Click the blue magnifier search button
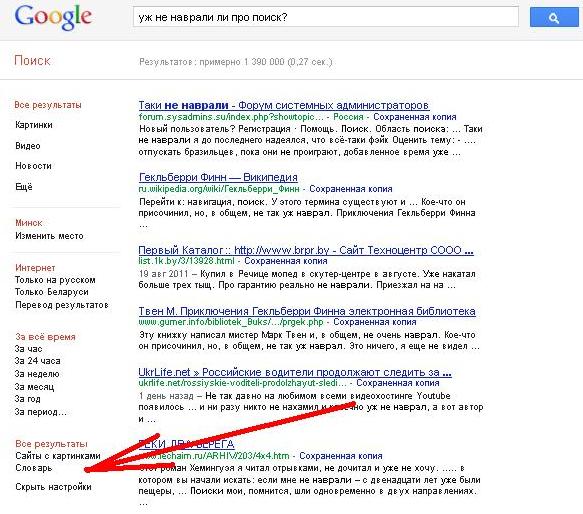This screenshot has height=514, width=583. click(554, 17)
